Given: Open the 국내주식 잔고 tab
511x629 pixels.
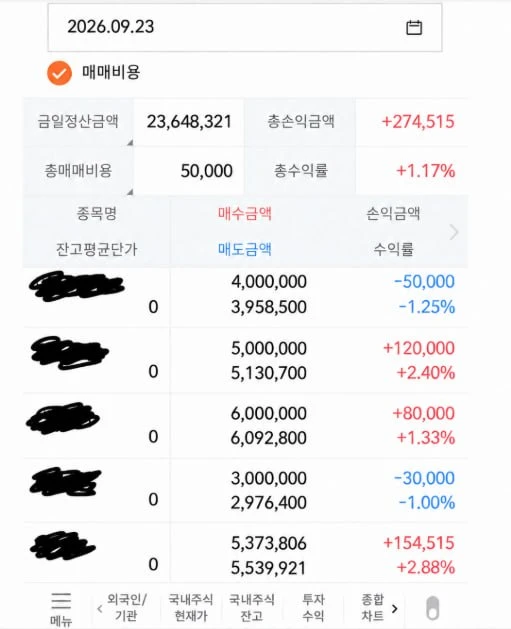Looking at the screenshot, I should coord(251,607).
